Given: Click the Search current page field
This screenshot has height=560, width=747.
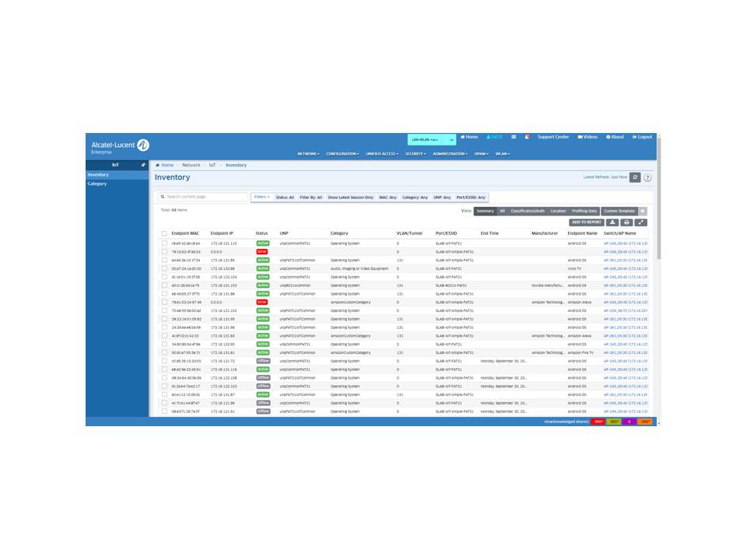Looking at the screenshot, I should [204, 197].
